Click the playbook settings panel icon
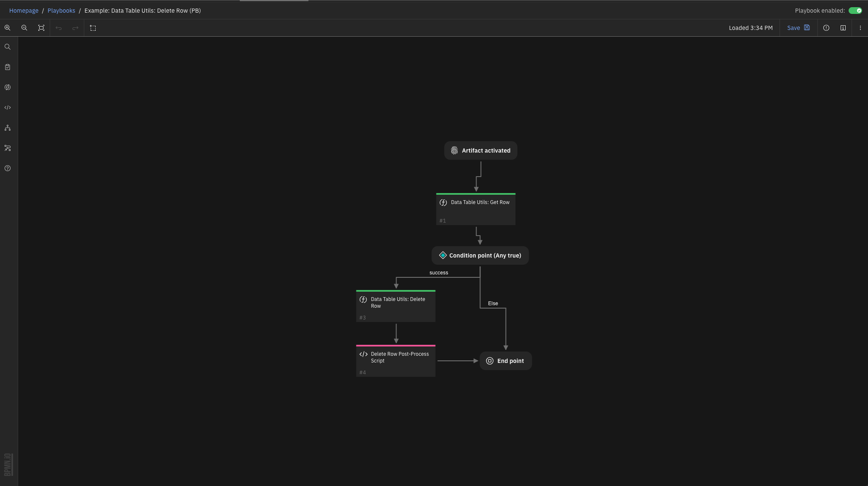 pyautogui.click(x=843, y=27)
